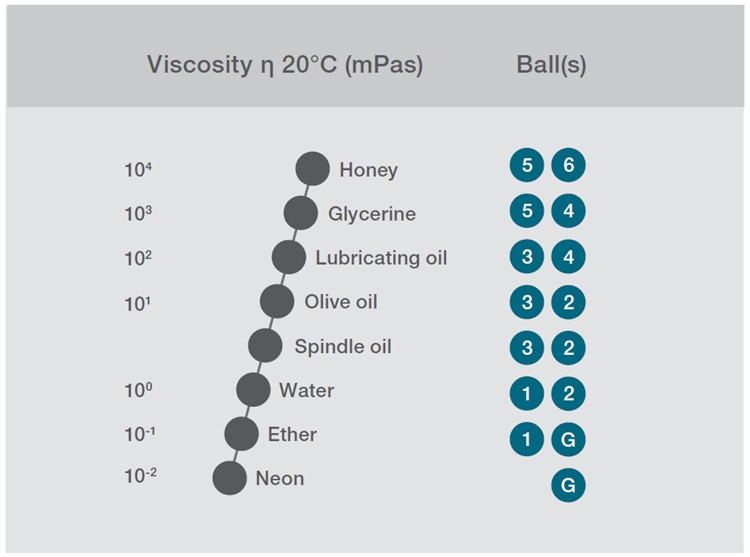
Task: Click the gray dot beside Honey
Action: point(312,169)
